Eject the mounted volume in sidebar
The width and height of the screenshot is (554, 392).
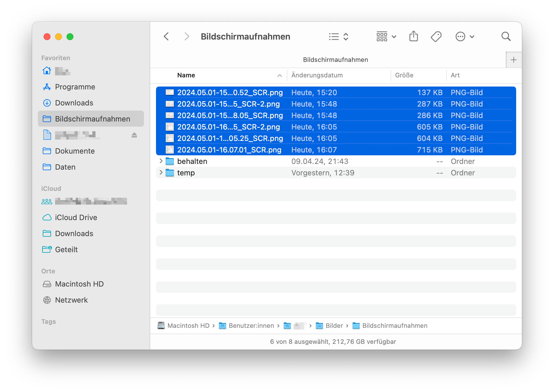[x=134, y=135]
